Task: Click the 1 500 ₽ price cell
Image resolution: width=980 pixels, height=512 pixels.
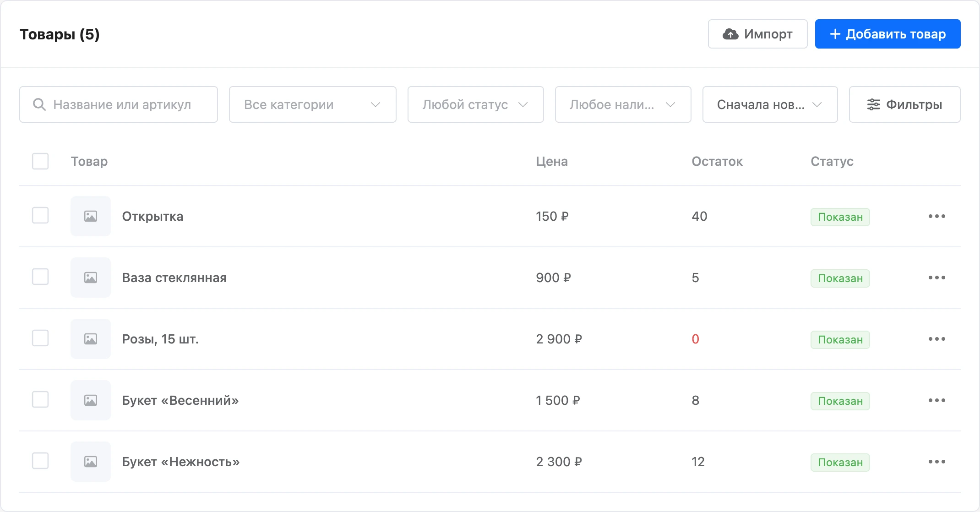Action: point(558,400)
